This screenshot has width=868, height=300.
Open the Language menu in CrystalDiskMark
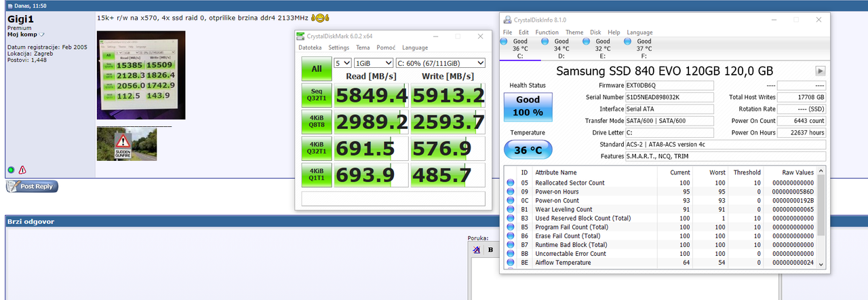[415, 48]
